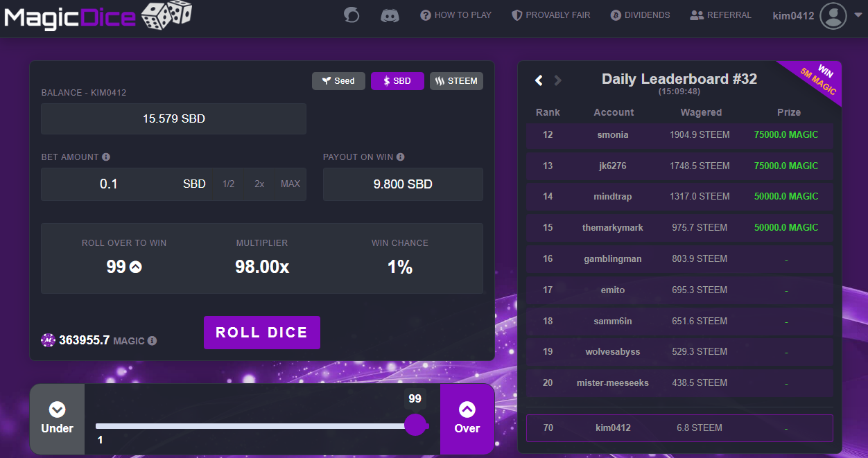The height and width of the screenshot is (458, 868).
Task: Go to previous leaderboard with left arrow
Action: (x=539, y=80)
